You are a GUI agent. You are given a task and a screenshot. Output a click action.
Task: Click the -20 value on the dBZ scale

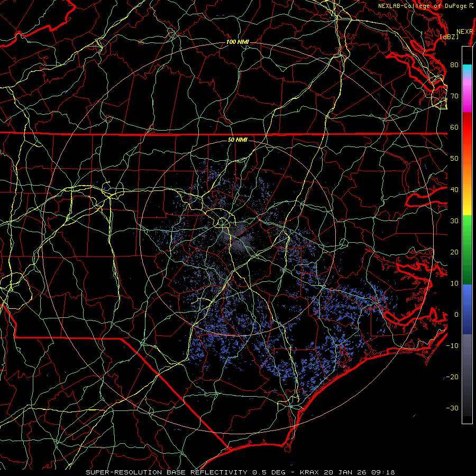click(x=452, y=377)
